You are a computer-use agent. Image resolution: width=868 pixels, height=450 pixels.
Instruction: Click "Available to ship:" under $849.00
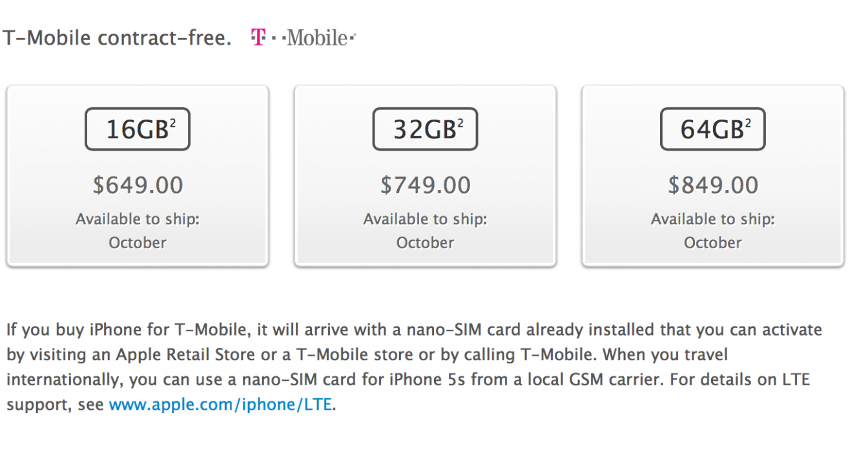[713, 219]
